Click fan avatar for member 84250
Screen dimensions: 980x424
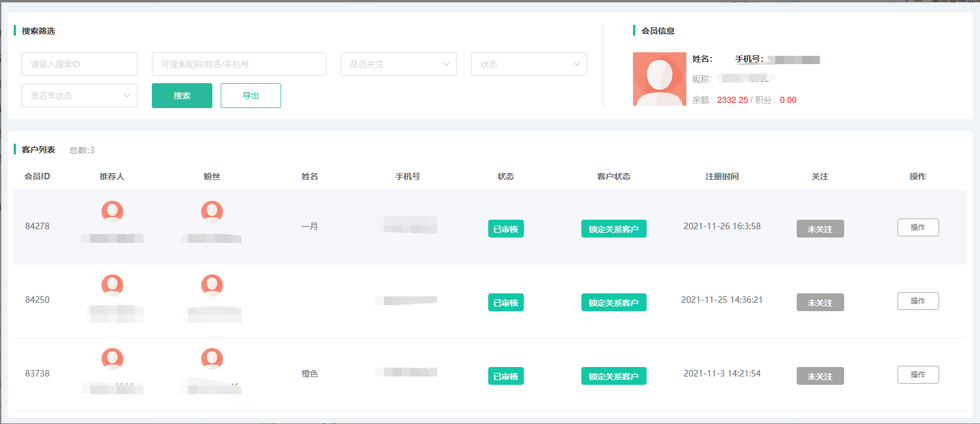pos(212,285)
